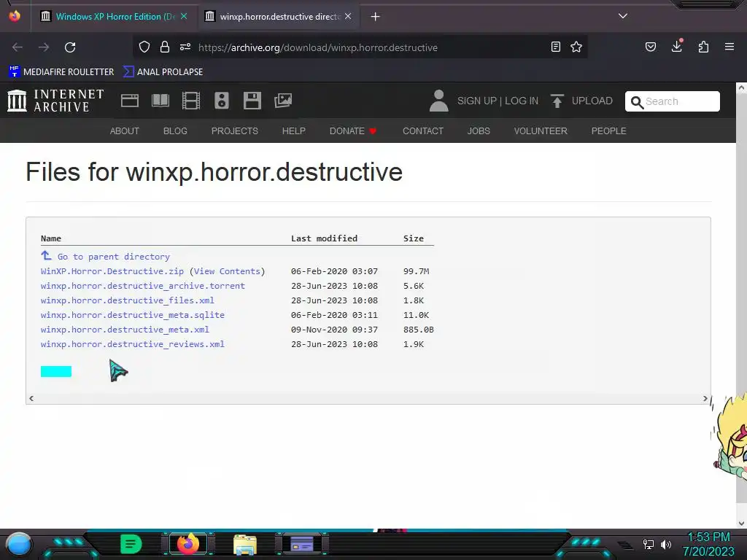Open Save to Pocket icon
Viewport: 747px width, 560px height.
click(650, 47)
